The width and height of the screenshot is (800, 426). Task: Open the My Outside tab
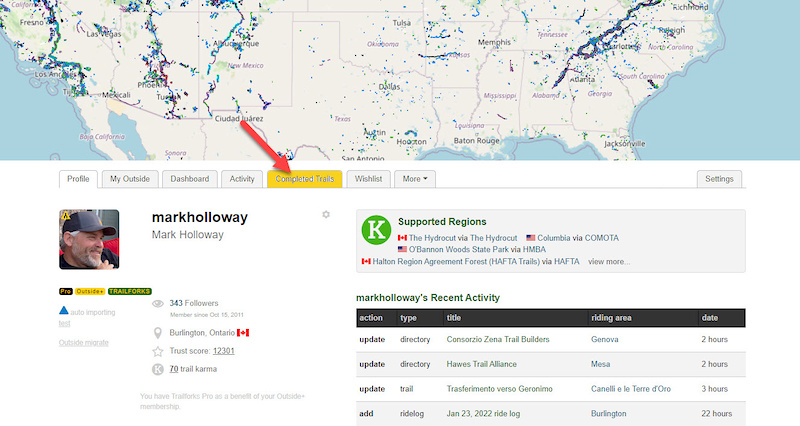[130, 179]
